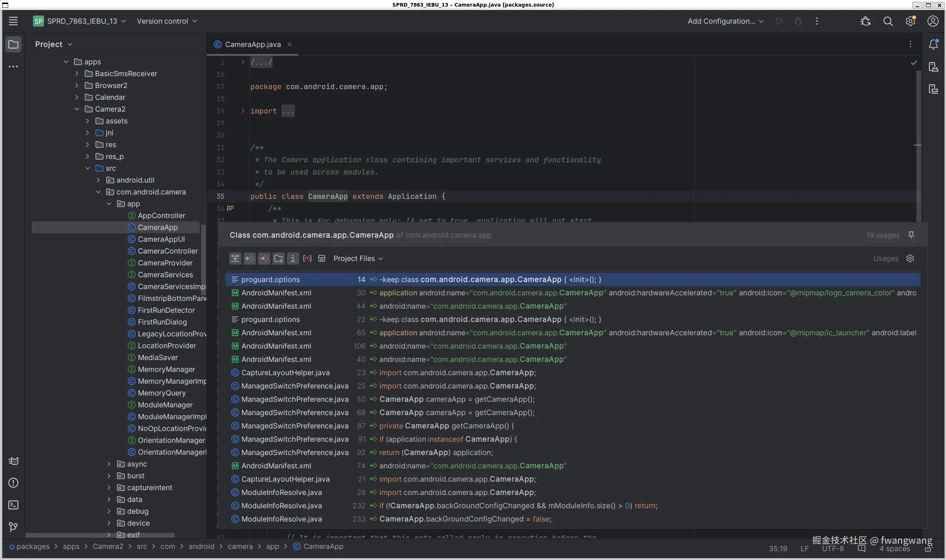
Task: Pin the usages popup
Action: point(911,235)
